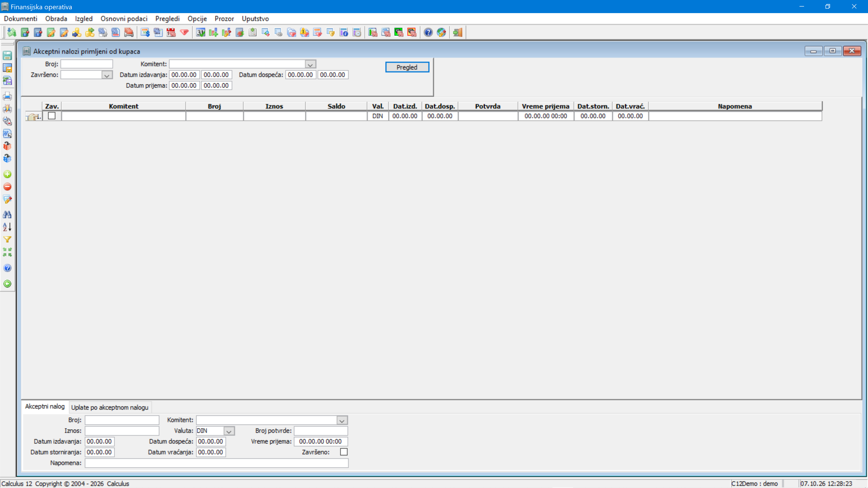Image resolution: width=868 pixels, height=488 pixels.
Task: Click the Napomena input field
Action: pyautogui.click(x=216, y=463)
